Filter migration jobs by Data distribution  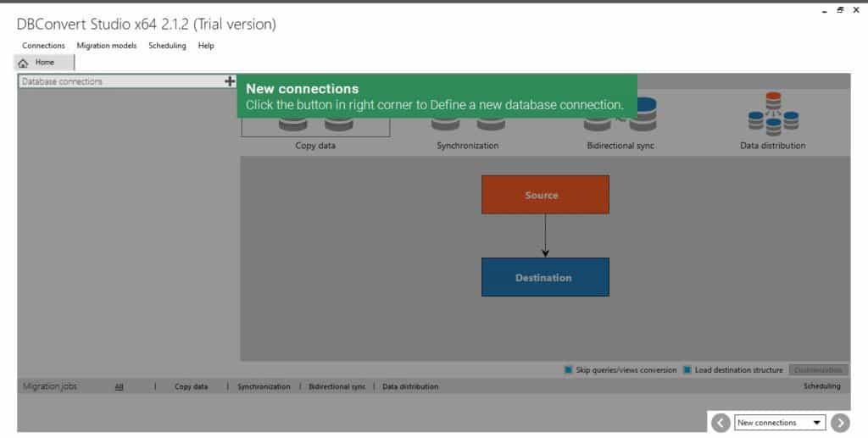click(410, 386)
